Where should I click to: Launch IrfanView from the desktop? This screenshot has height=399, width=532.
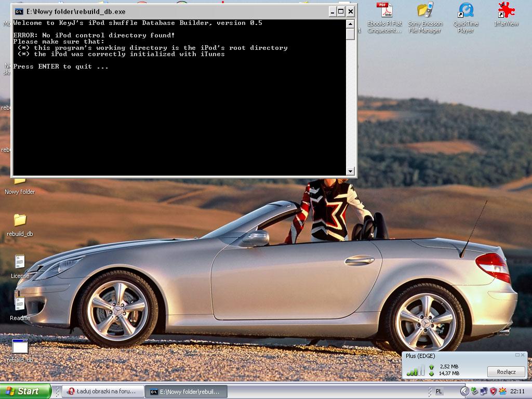pyautogui.click(x=506, y=14)
